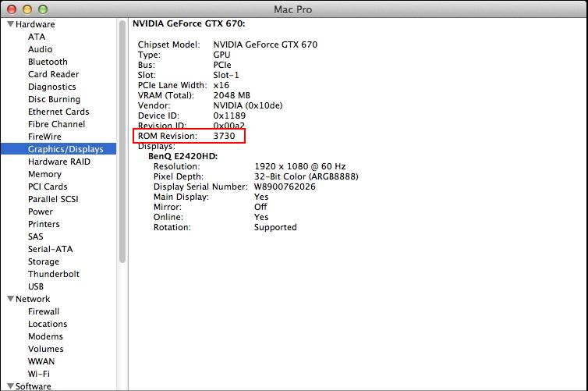Open Wi-Fi under Network
Image resolution: width=588 pixels, height=391 pixels.
click(x=39, y=374)
